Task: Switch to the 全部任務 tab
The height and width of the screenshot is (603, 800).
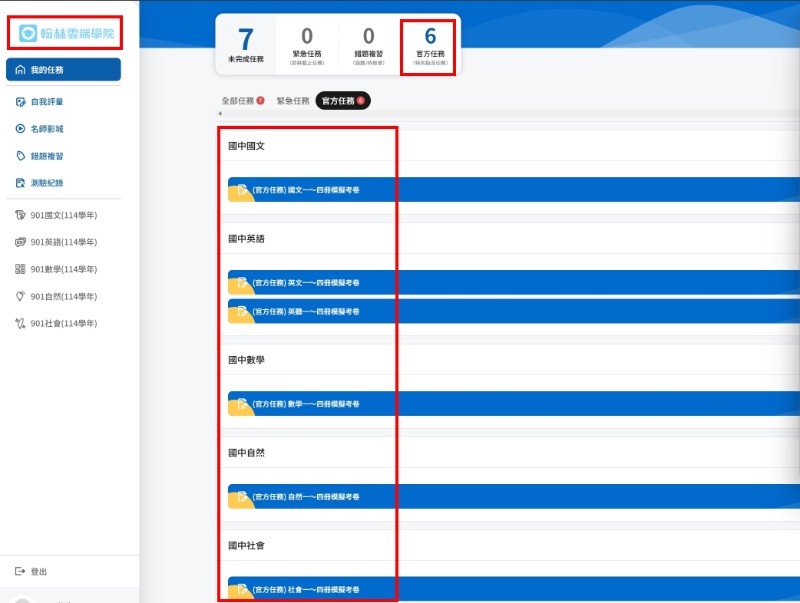Action: click(x=242, y=101)
